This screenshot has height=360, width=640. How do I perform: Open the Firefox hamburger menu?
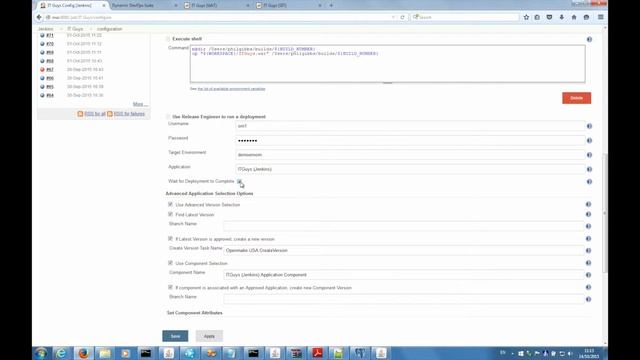600,17
